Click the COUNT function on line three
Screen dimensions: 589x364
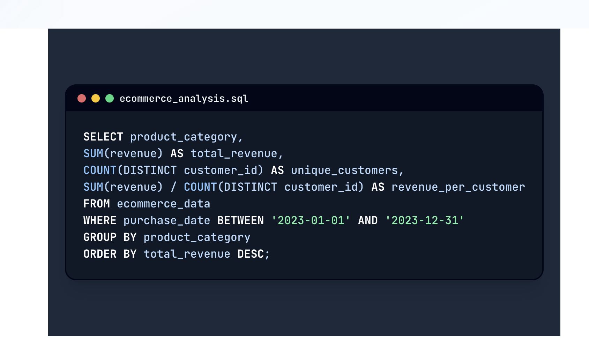pos(100,170)
